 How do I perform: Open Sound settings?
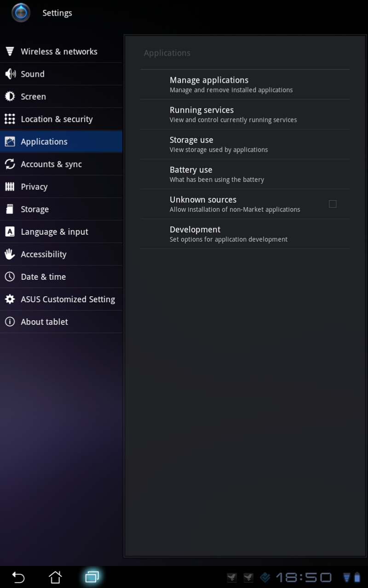pos(61,74)
